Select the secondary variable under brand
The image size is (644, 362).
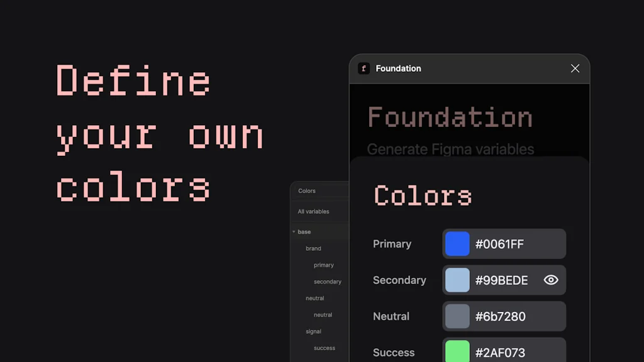[x=327, y=282]
